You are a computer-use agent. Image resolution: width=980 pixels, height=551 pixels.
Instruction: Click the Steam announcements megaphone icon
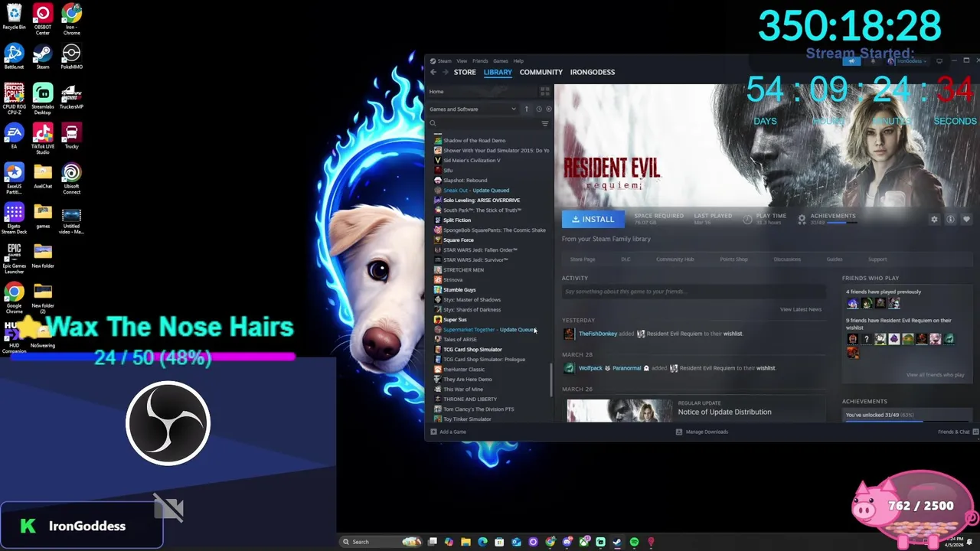pos(851,61)
